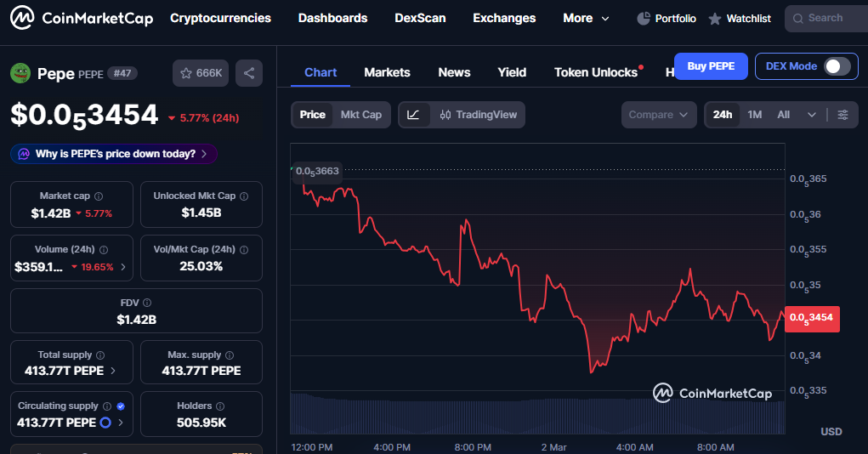Expand the More menu
868x454 pixels.
586,18
